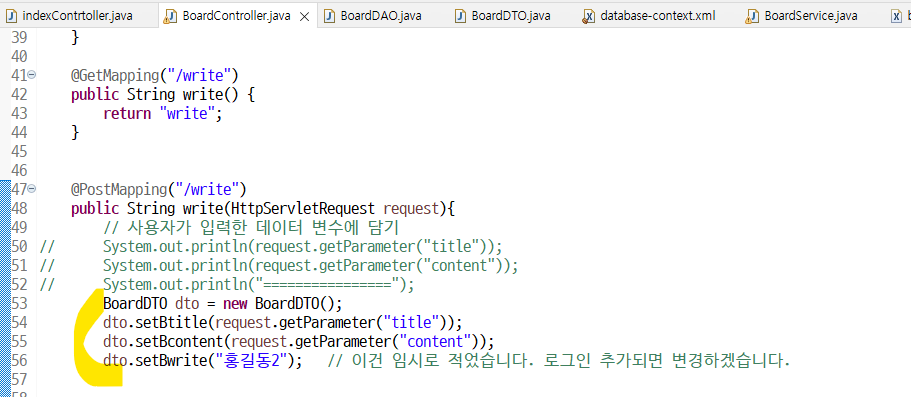Click line number 42 in the gutter
911x397 pixels.
click(x=19, y=94)
